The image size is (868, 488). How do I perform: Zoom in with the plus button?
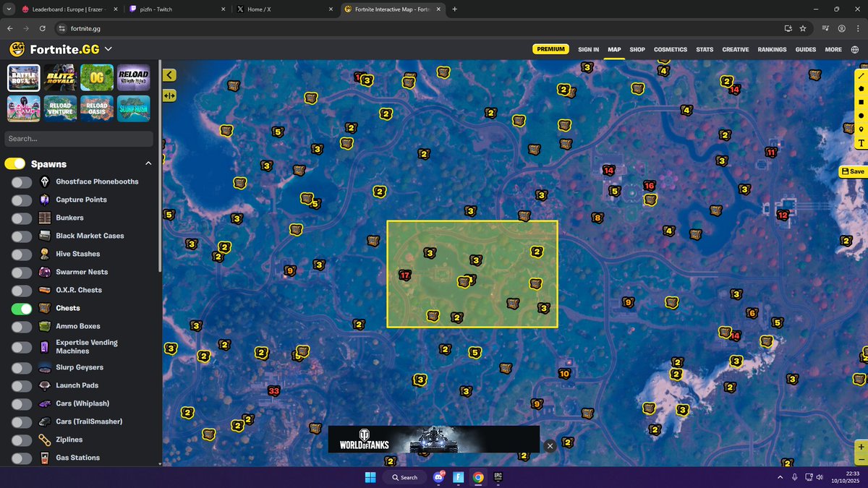click(x=861, y=447)
